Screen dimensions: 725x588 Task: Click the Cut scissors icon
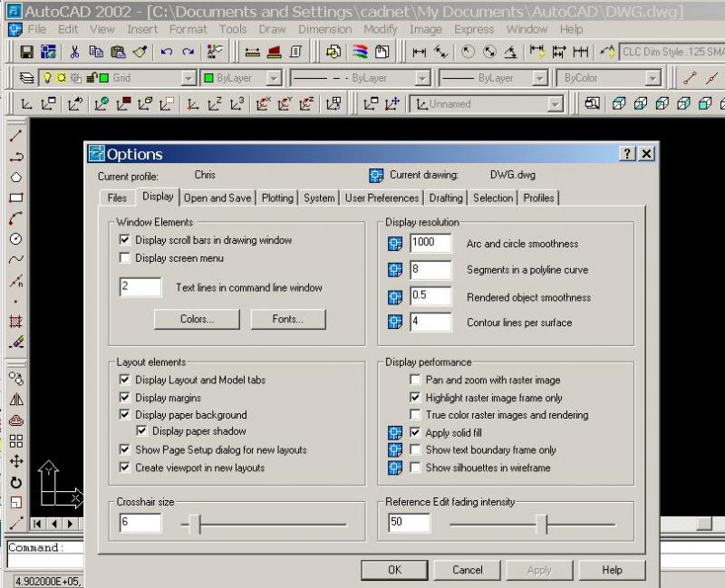[x=74, y=52]
